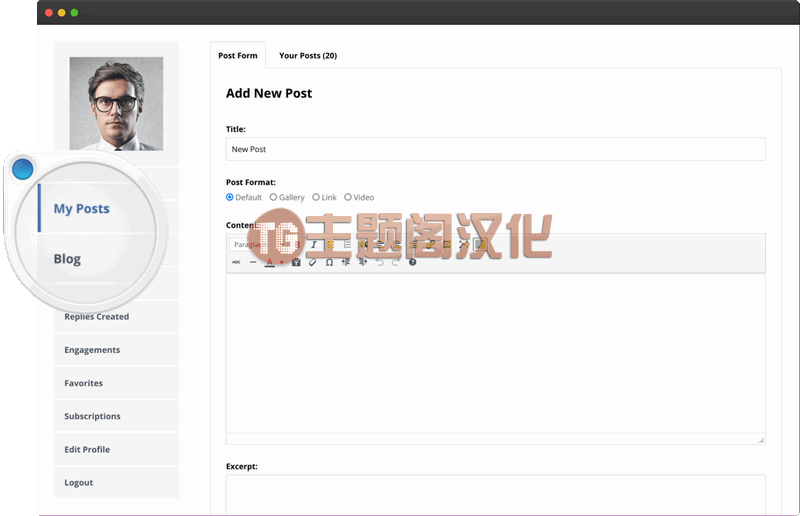Go to Blog in the sidebar

tap(67, 259)
